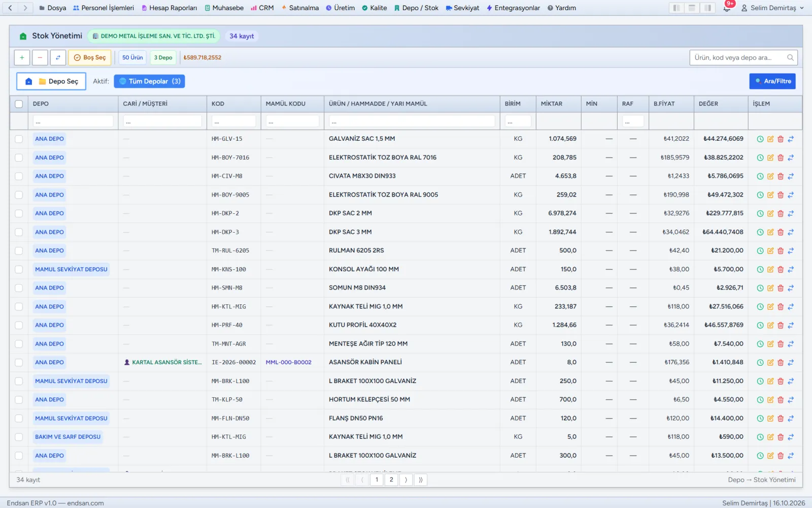Tick the checkbox for KUTU PROFİL 40X40X2
The width and height of the screenshot is (812, 508).
[x=19, y=325]
